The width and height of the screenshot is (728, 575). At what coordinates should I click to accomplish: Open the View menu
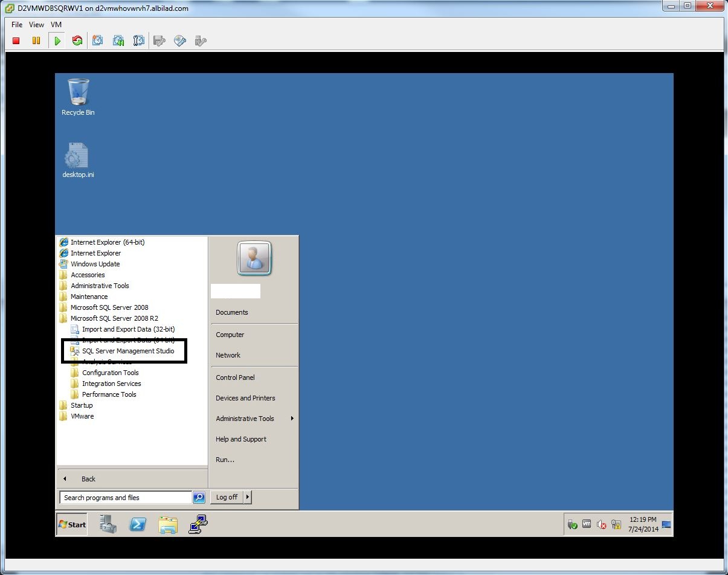[x=36, y=25]
